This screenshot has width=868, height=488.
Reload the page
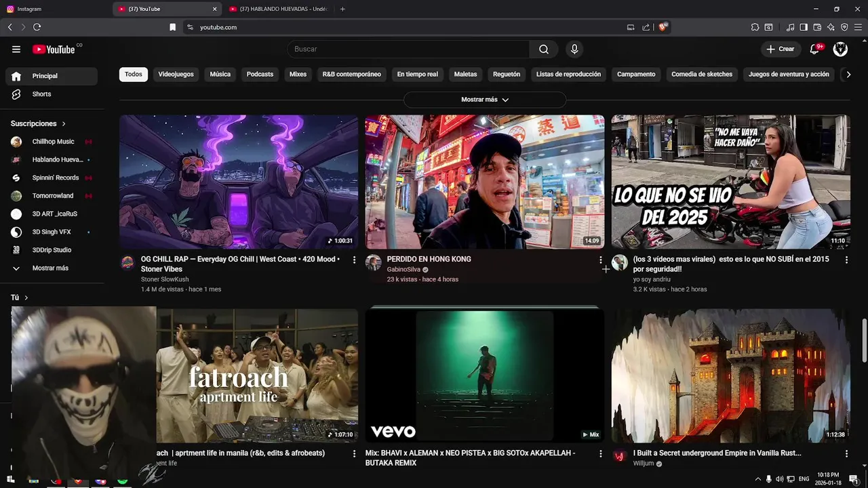(37, 27)
